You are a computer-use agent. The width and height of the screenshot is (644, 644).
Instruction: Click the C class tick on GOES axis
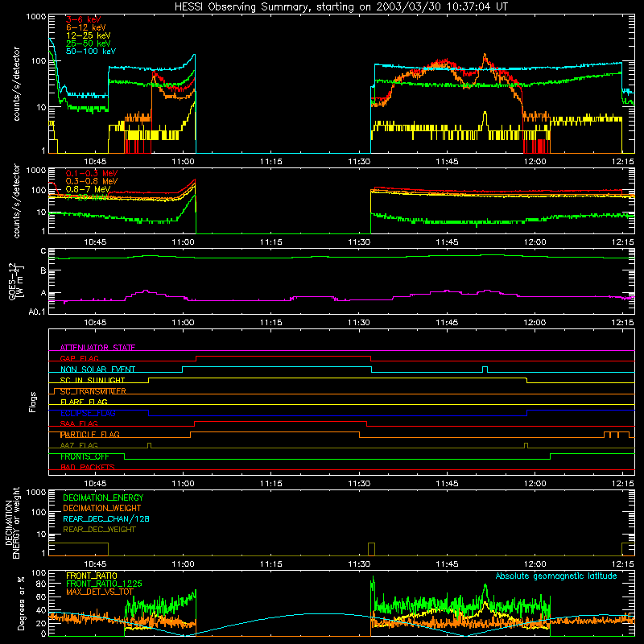pyautogui.click(x=43, y=251)
